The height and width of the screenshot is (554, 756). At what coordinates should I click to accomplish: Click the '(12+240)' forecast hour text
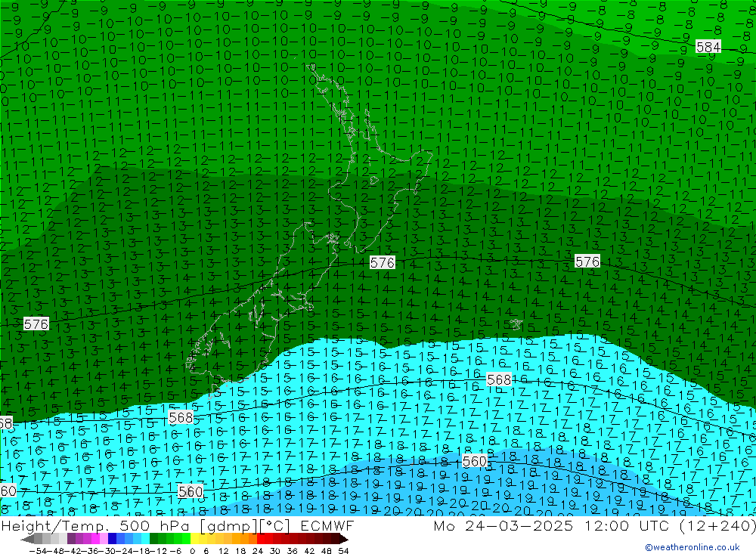click(717, 525)
